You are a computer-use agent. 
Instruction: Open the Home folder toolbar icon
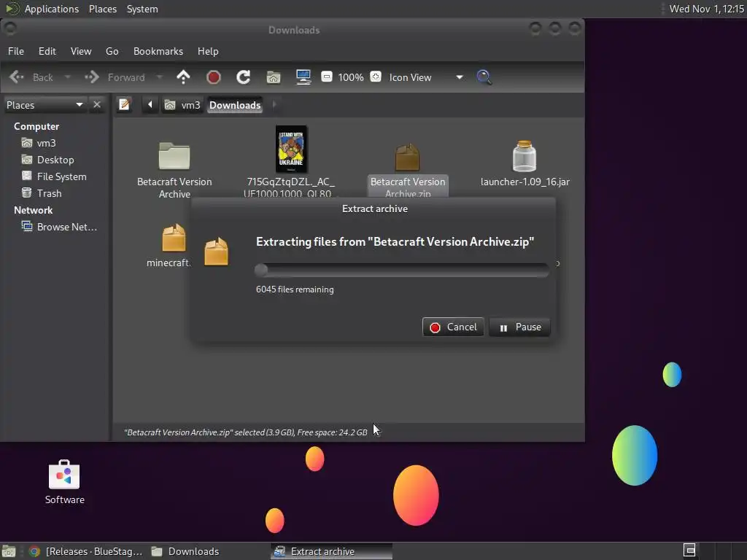(274, 77)
